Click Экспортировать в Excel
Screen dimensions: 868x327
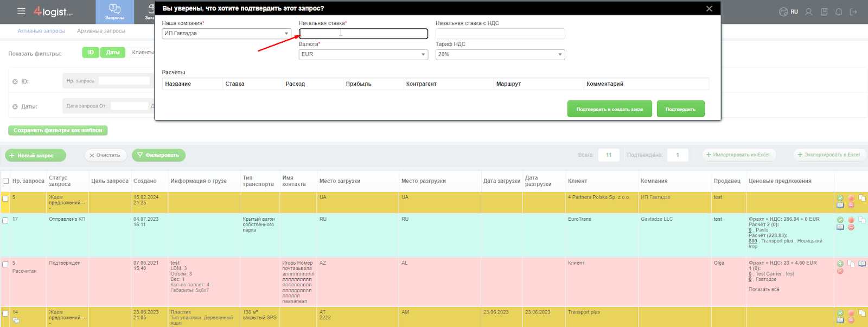point(829,155)
